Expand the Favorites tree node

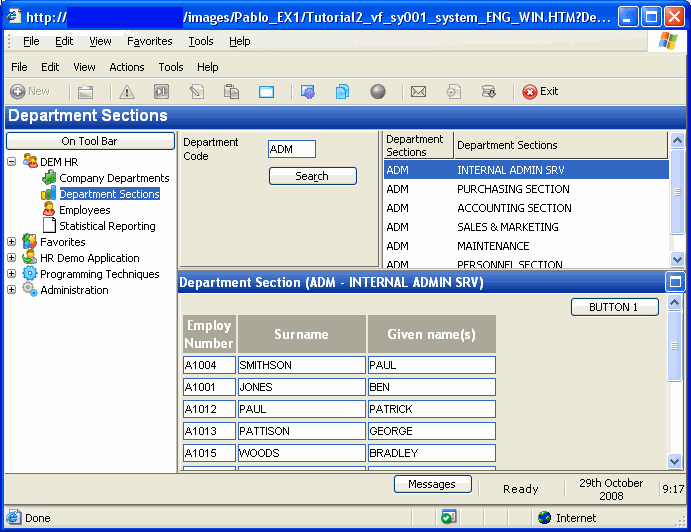(x=12, y=242)
